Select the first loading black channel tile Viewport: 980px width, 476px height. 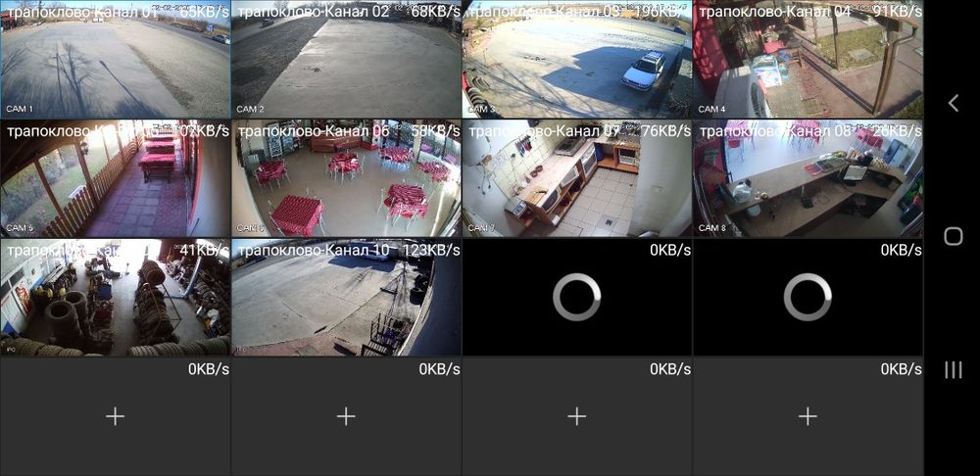click(x=577, y=298)
